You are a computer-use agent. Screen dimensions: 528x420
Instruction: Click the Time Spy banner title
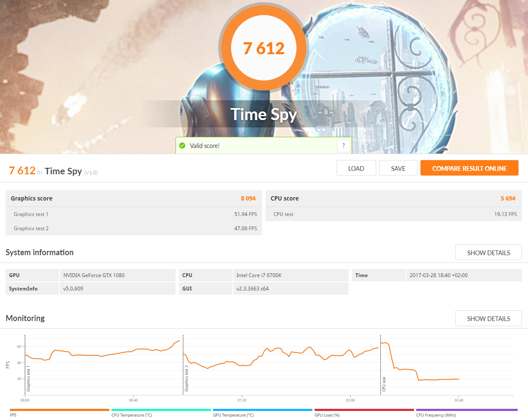[x=264, y=114]
